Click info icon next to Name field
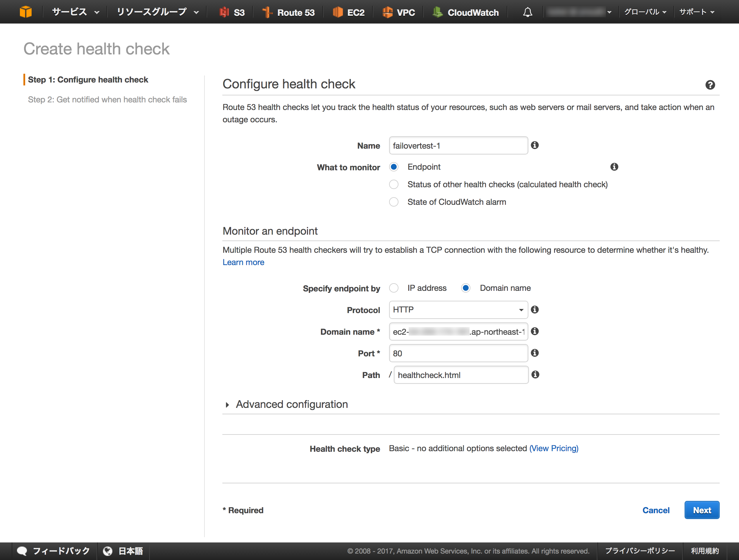Viewport: 739px width, 560px height. pos(535,145)
